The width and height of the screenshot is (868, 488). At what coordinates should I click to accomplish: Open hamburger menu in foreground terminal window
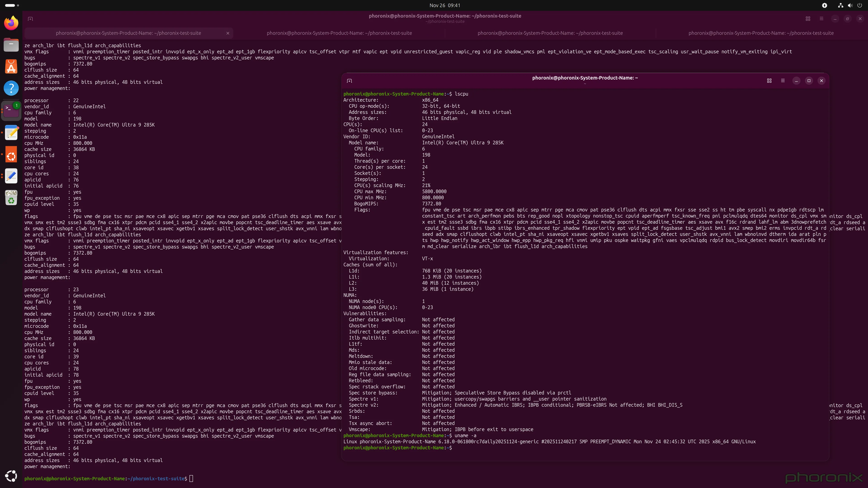783,81
